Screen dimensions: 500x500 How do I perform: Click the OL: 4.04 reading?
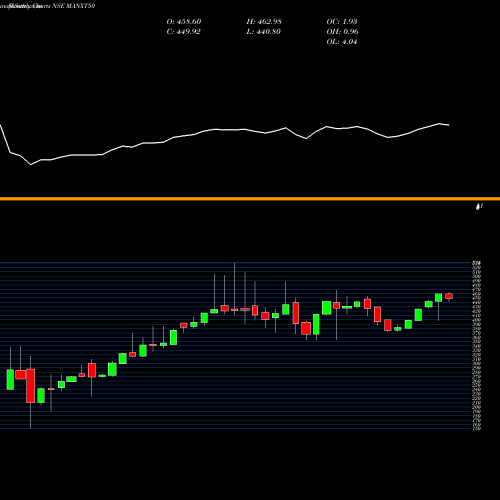click(342, 42)
